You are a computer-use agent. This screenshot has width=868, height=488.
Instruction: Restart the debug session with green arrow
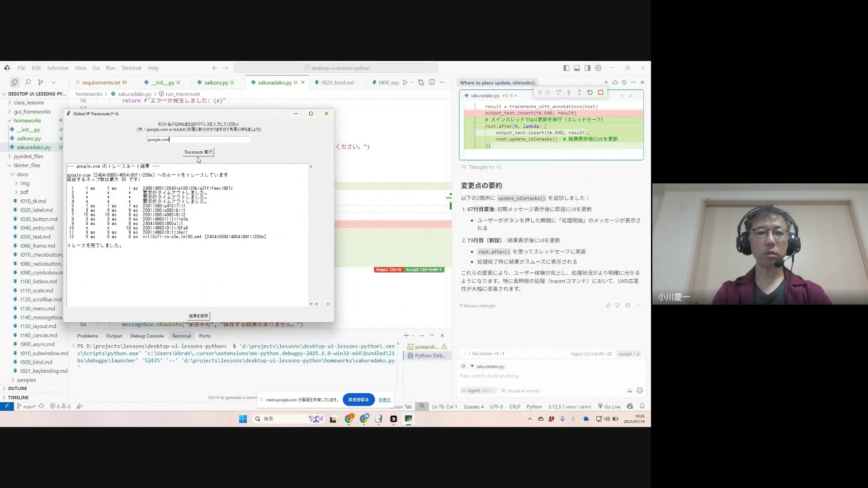590,92
